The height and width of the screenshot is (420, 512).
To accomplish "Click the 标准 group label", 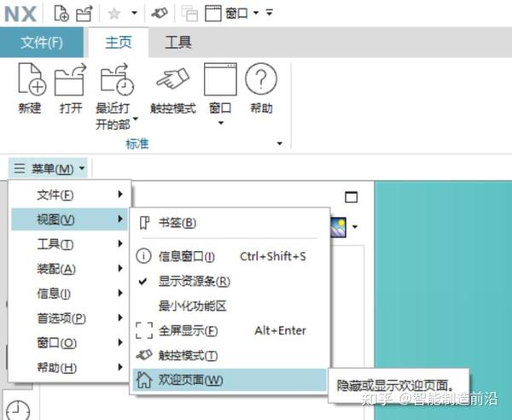I will pos(137,143).
